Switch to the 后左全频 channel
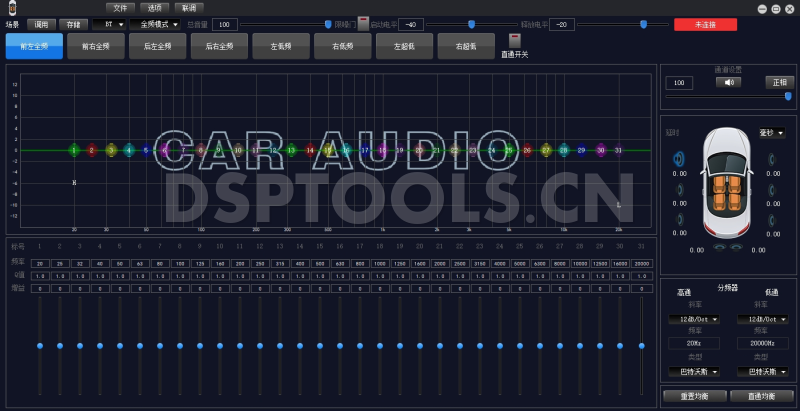Image resolution: width=800 pixels, height=411 pixels. tap(158, 46)
